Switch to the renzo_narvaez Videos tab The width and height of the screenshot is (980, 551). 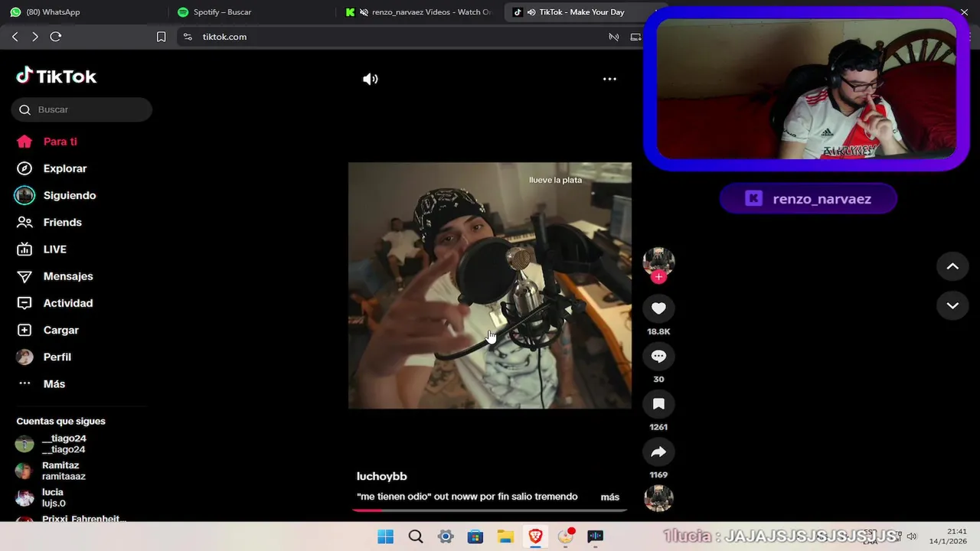tap(420, 12)
